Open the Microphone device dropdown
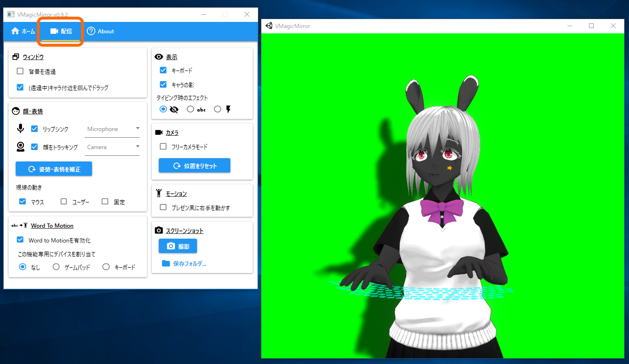 pos(113,129)
